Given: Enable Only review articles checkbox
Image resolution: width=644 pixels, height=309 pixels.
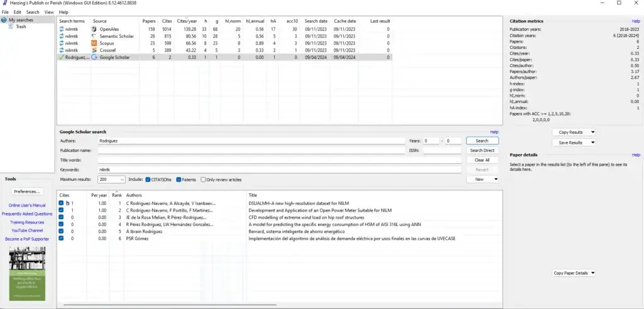Looking at the screenshot, I should pyautogui.click(x=203, y=180).
